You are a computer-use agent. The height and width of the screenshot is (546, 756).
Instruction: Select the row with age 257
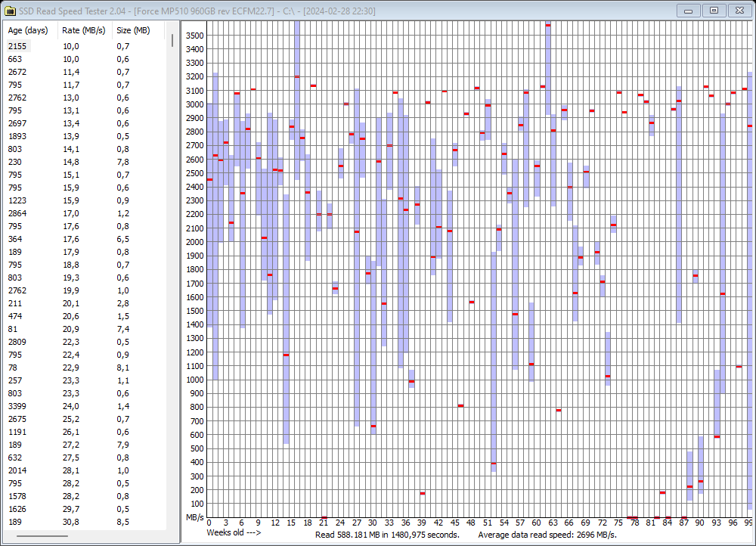pos(85,380)
